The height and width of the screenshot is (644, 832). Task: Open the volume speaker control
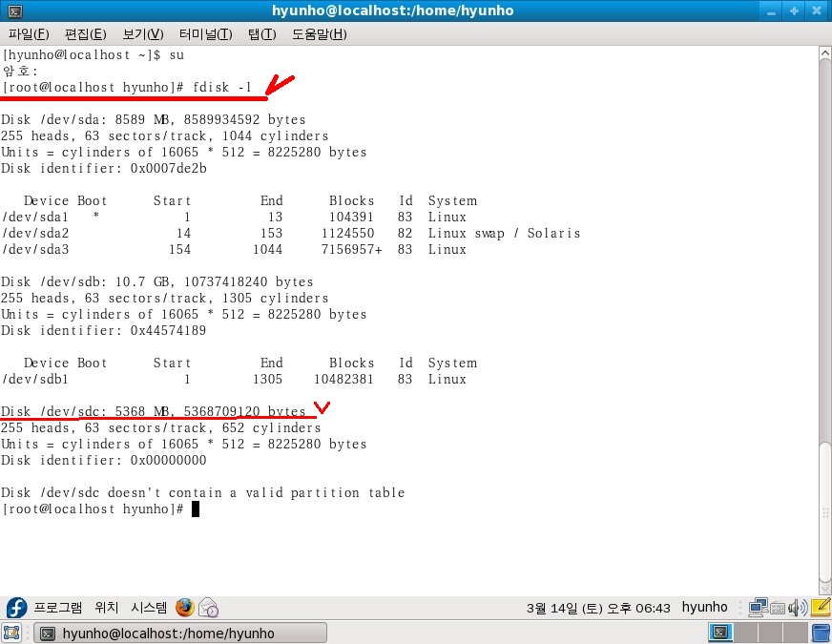pos(798,608)
